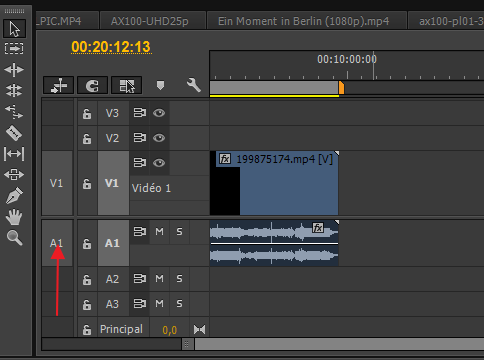This screenshot has height=360, width=484.
Task: Select the Rolling Edit tool
Action: pos(14,90)
